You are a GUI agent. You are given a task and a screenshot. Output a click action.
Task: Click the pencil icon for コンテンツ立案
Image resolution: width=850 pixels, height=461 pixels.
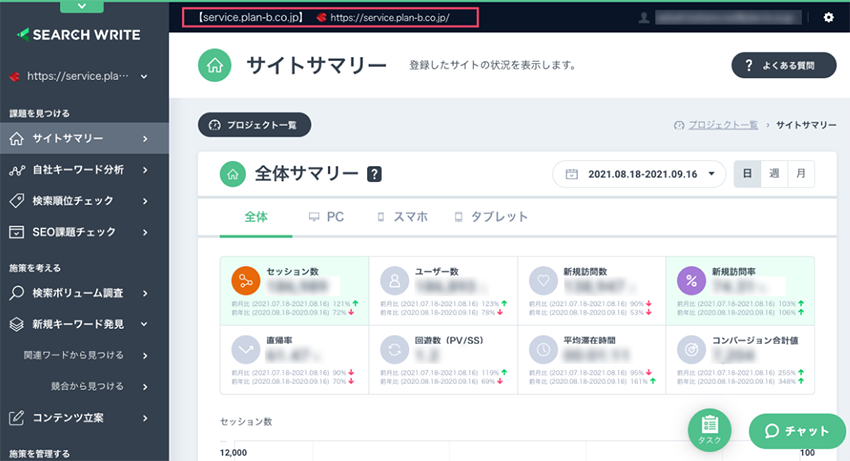click(16, 418)
